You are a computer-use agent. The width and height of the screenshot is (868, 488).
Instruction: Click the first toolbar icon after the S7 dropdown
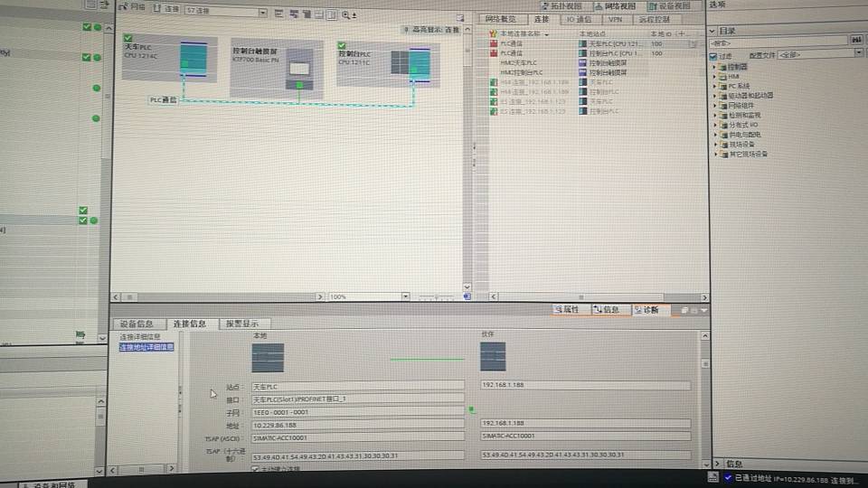(278, 14)
